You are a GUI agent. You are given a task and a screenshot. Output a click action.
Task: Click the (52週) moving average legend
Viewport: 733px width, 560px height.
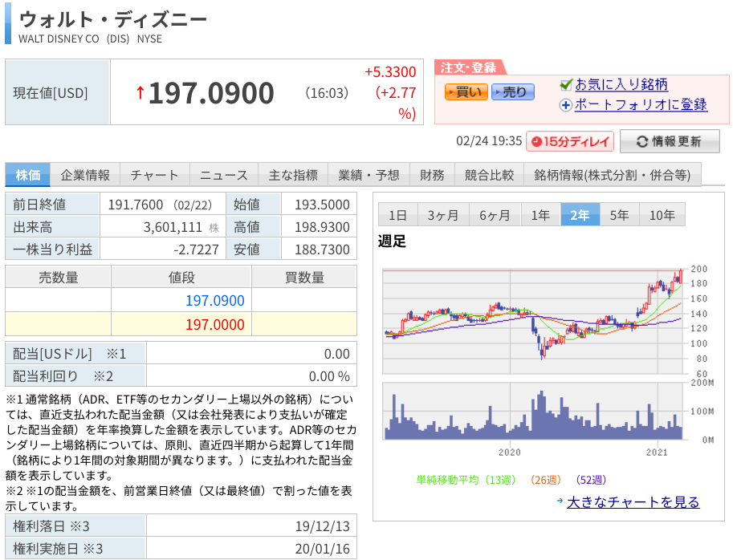pos(591,480)
